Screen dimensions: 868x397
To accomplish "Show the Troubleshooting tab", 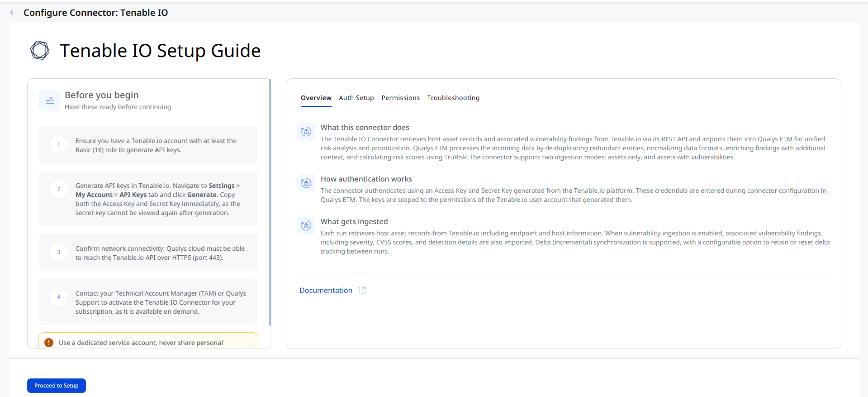I will click(x=453, y=98).
